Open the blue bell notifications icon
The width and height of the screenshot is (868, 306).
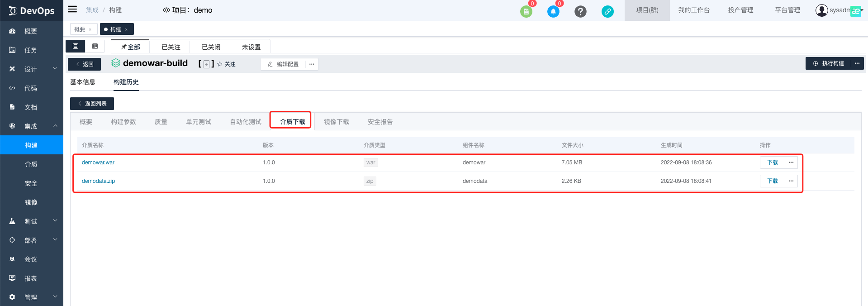click(x=553, y=11)
